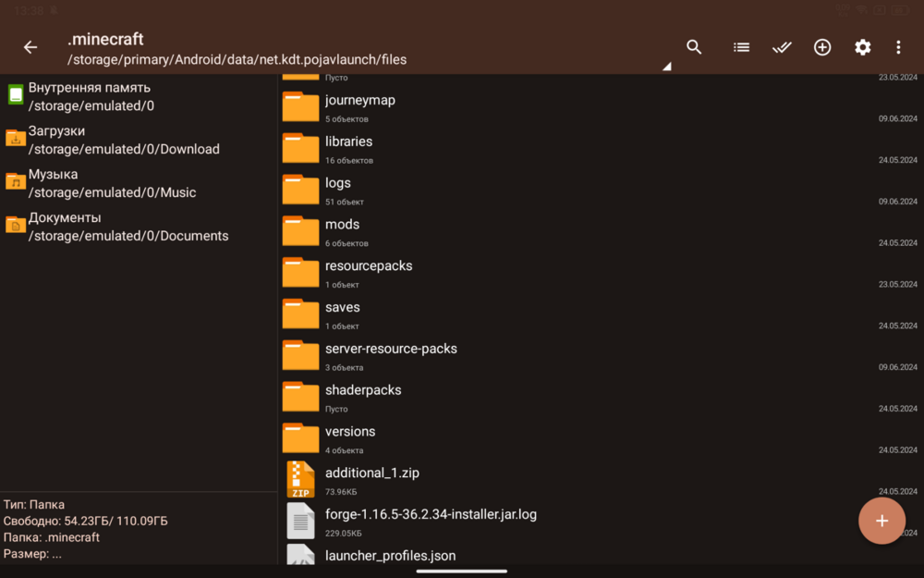Open the resourcepacks folder name

[369, 266]
